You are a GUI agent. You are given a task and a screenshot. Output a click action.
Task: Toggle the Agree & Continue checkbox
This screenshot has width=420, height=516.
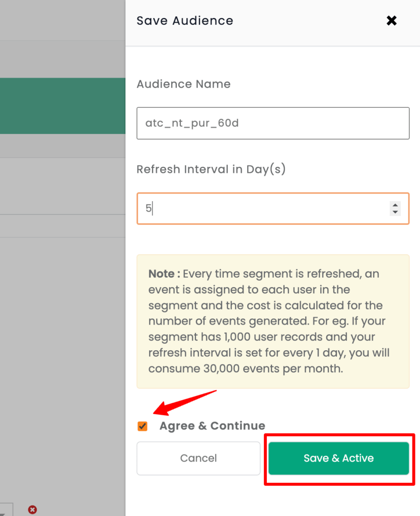pos(143,426)
